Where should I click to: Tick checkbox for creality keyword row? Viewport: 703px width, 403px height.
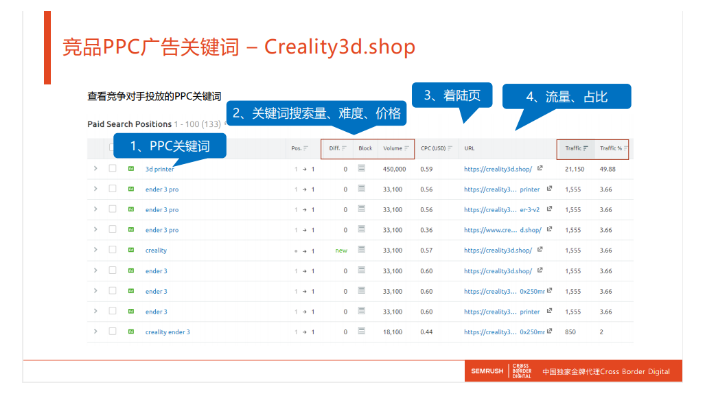coord(113,250)
